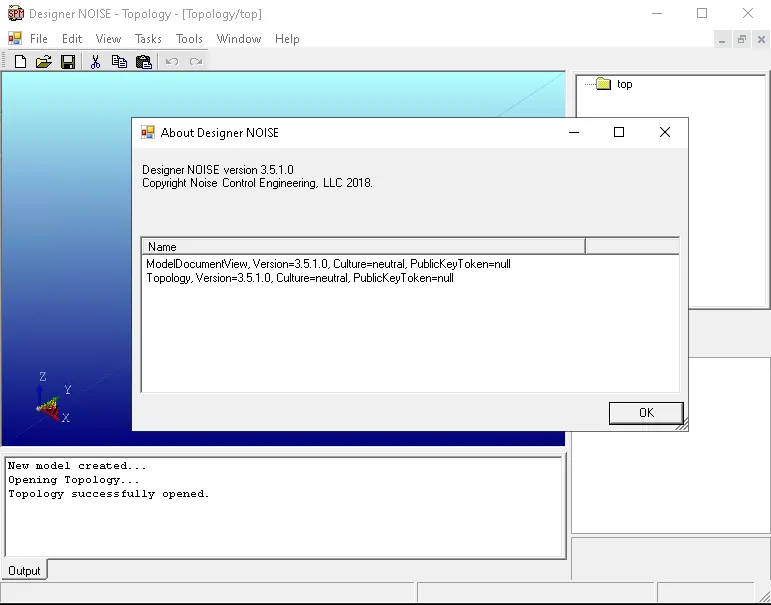771x605 pixels.
Task: Open the File menu
Action: 38,39
